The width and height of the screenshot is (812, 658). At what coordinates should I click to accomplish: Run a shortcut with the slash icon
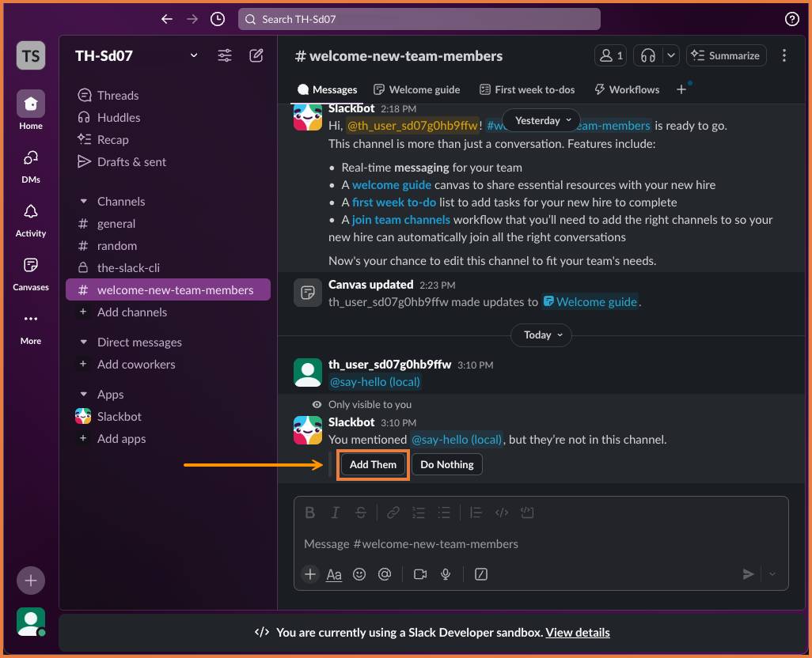click(x=481, y=574)
